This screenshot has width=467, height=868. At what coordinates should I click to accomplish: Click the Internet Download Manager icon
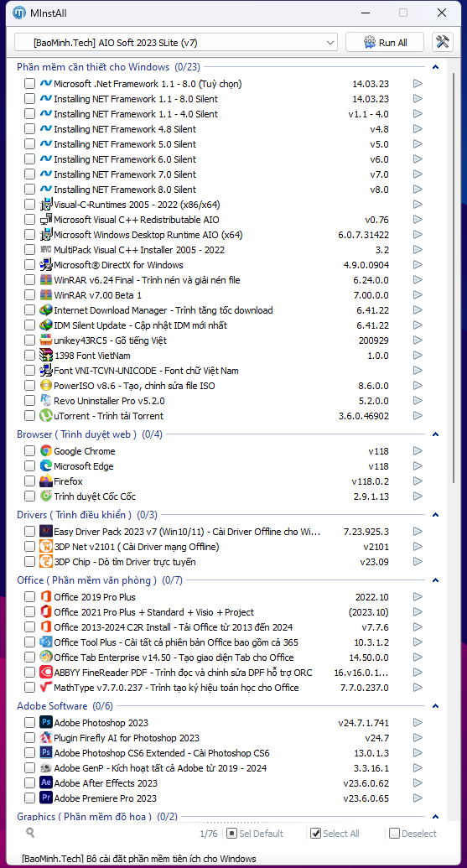[46, 310]
